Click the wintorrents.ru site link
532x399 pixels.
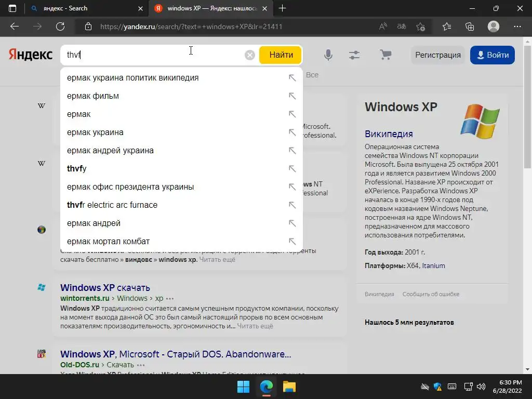pos(85,298)
